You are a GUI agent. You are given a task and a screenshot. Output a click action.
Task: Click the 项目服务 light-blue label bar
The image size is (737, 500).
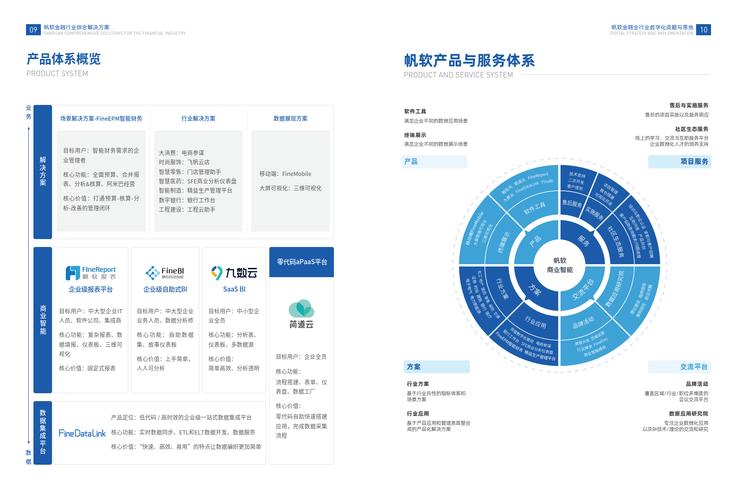(x=679, y=162)
